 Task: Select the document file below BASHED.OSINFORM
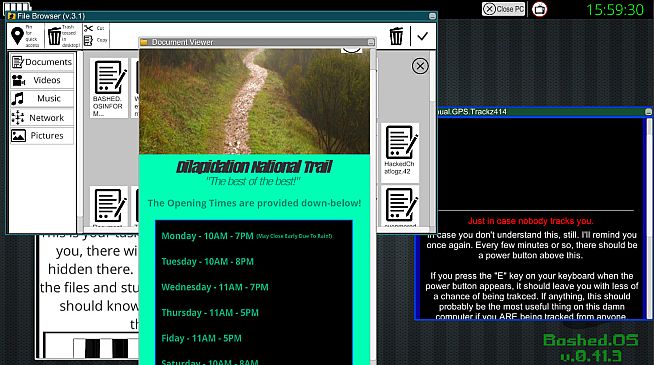click(109, 206)
